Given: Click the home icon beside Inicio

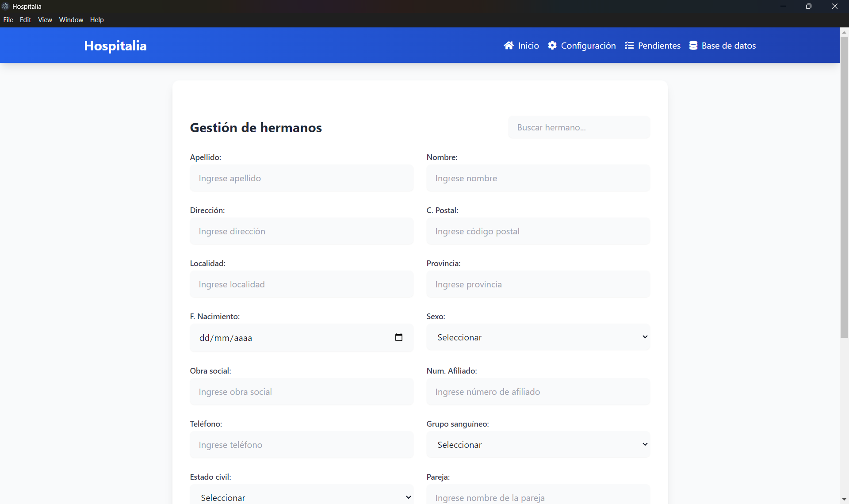Looking at the screenshot, I should pyautogui.click(x=509, y=46).
